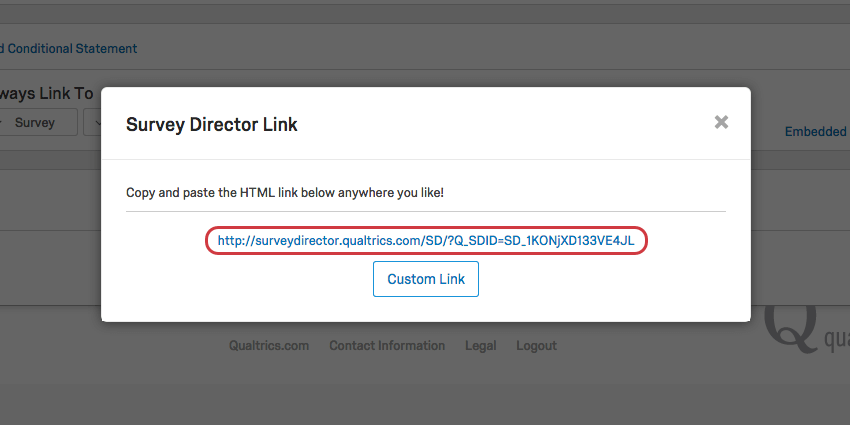Click the Custom Link button
The height and width of the screenshot is (425, 850).
pos(426,279)
